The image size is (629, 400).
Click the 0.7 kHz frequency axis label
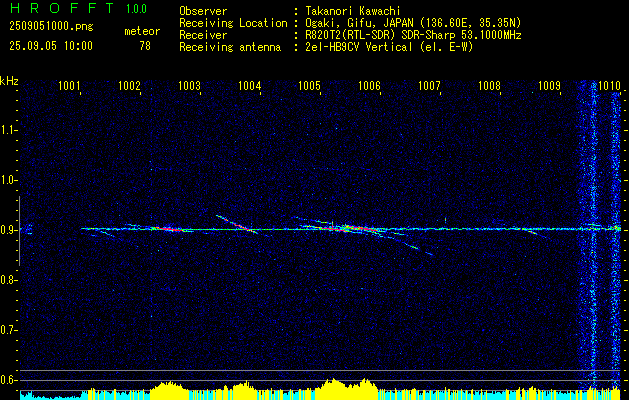pos(8,330)
